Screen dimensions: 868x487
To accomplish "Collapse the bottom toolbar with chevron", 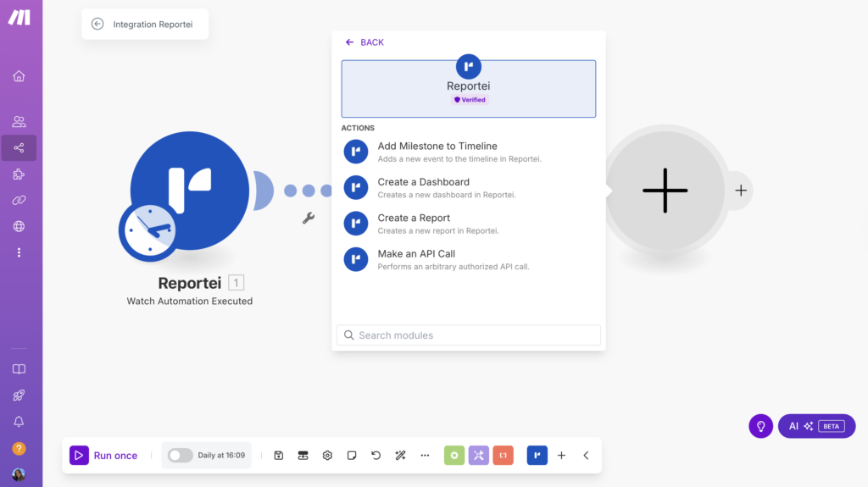I will pos(586,456).
